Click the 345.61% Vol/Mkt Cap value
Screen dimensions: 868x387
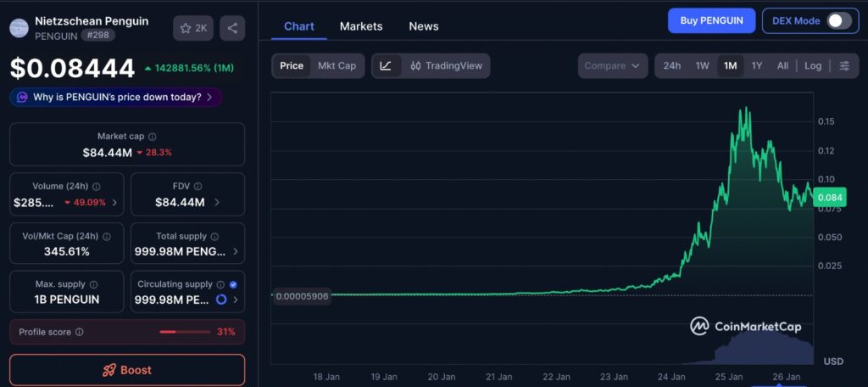pyautogui.click(x=66, y=252)
